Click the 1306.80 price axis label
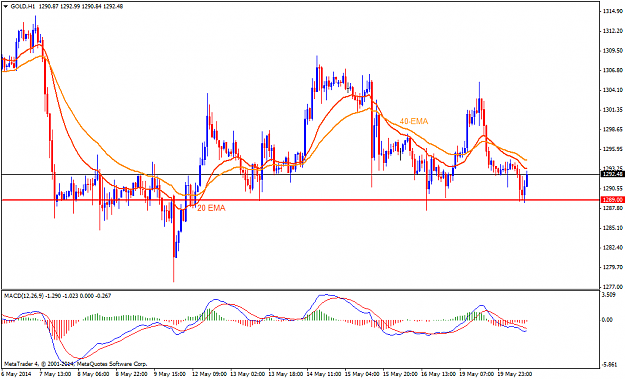This screenshot has width=625, height=379. pyautogui.click(x=613, y=70)
